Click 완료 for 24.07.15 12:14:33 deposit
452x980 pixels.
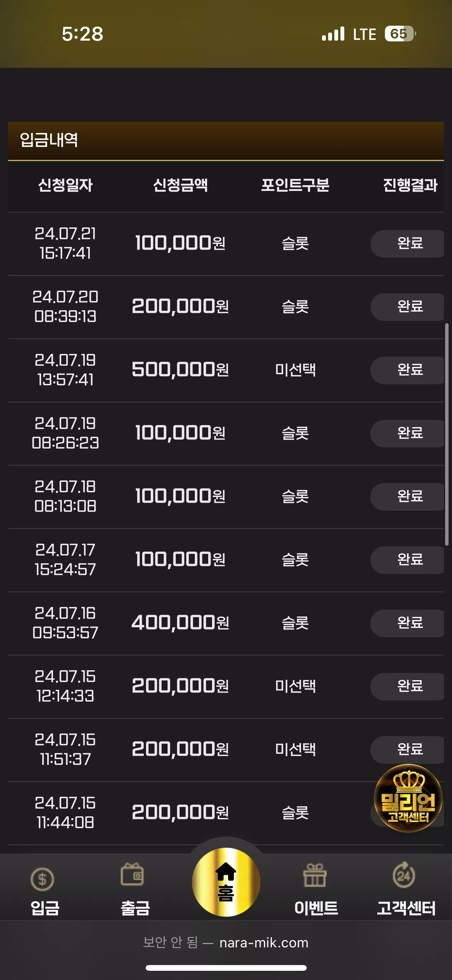pos(407,686)
